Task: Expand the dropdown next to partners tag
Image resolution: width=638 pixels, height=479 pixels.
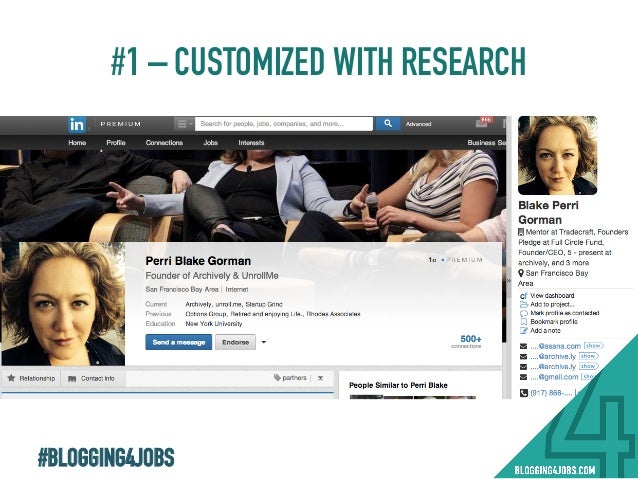Action: [x=321, y=378]
